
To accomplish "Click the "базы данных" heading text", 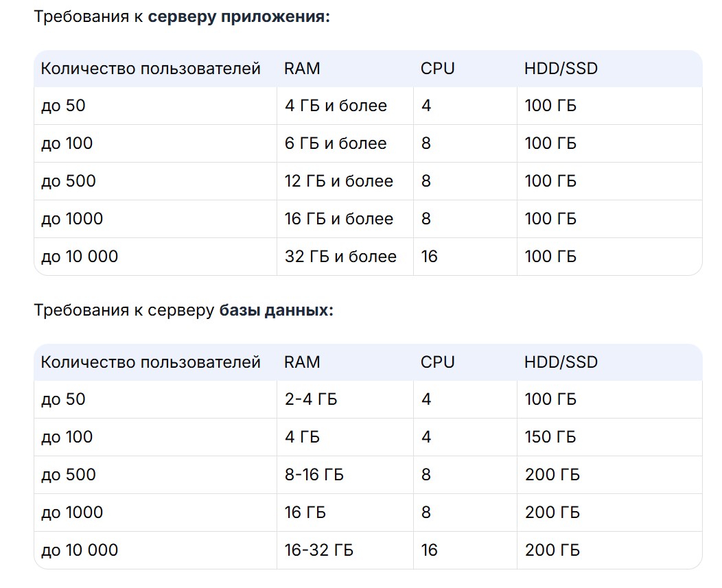I will pyautogui.click(x=276, y=310).
